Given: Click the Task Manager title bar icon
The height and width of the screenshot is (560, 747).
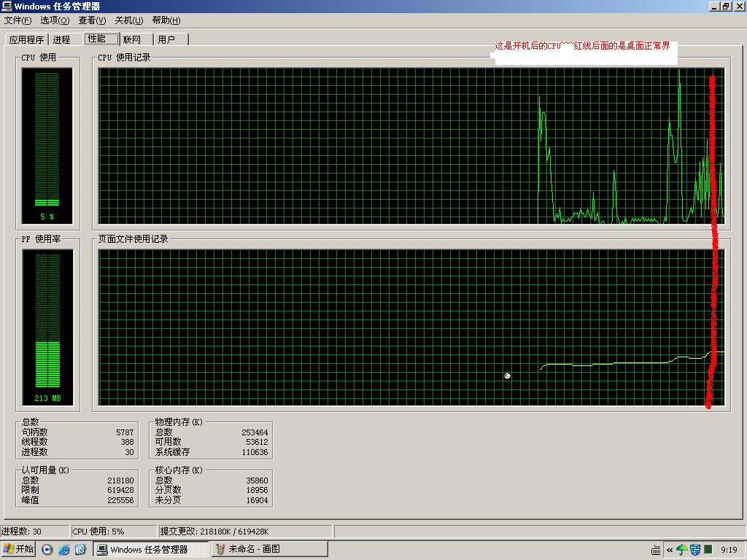Looking at the screenshot, I should coord(7,6).
